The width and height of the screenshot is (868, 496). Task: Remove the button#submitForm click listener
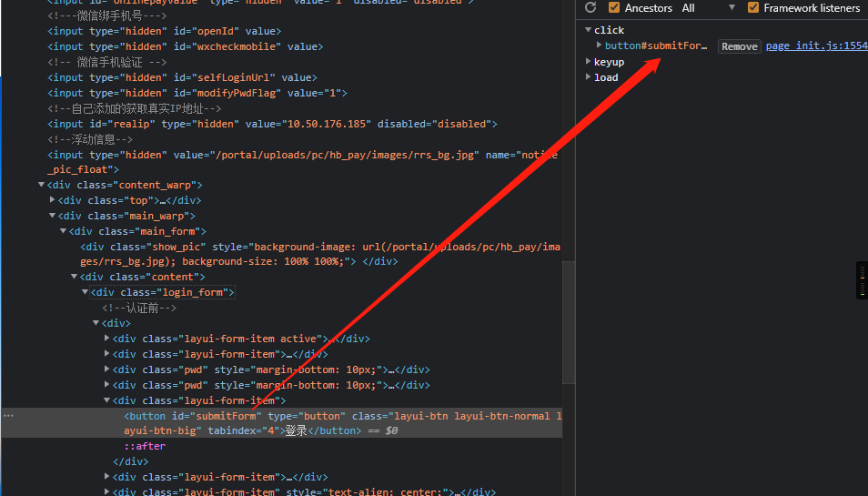coord(740,46)
